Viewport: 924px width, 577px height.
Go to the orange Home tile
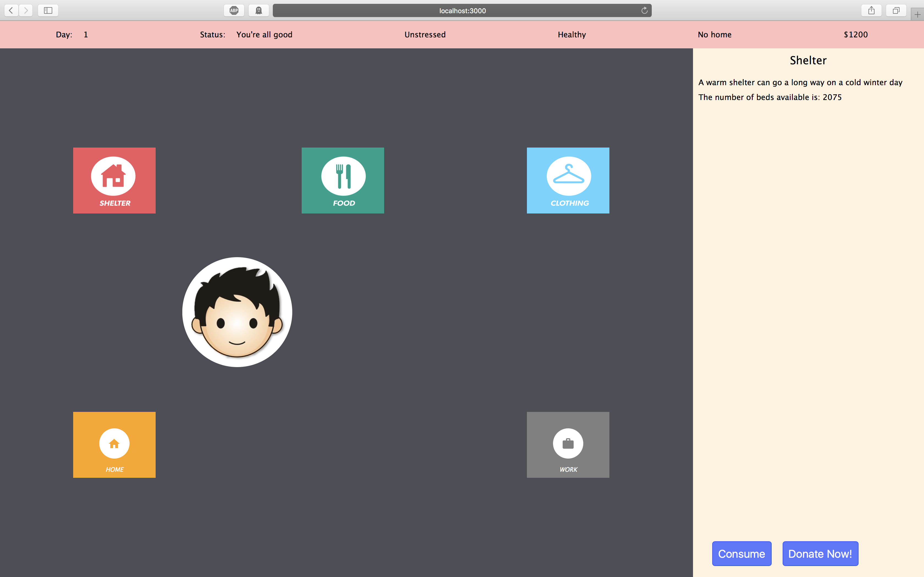tap(114, 445)
